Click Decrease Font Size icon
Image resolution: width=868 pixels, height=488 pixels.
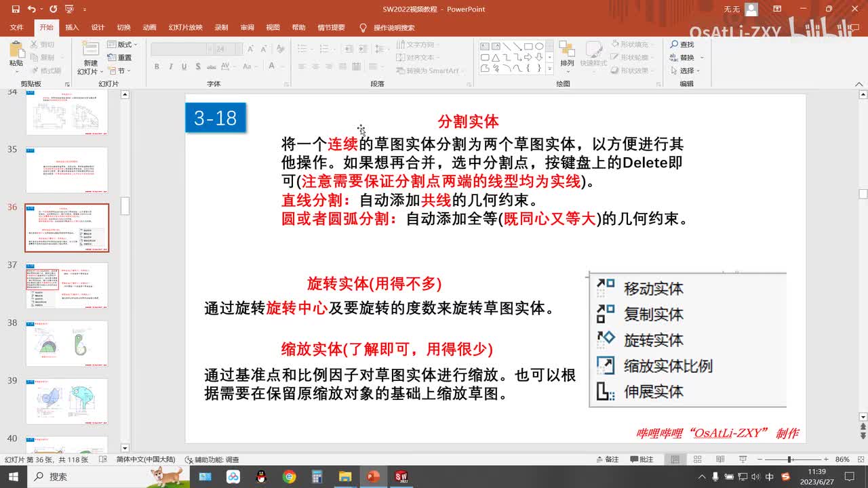263,49
